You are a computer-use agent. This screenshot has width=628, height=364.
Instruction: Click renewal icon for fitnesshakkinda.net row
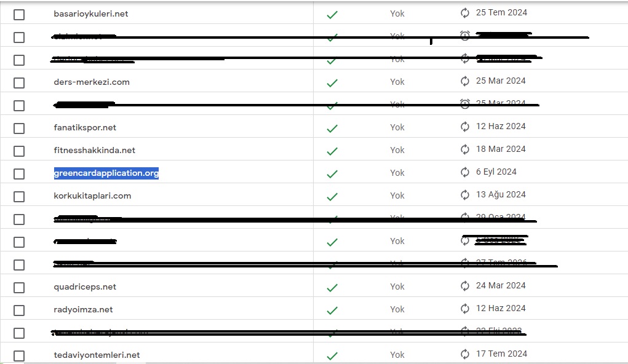tap(464, 149)
